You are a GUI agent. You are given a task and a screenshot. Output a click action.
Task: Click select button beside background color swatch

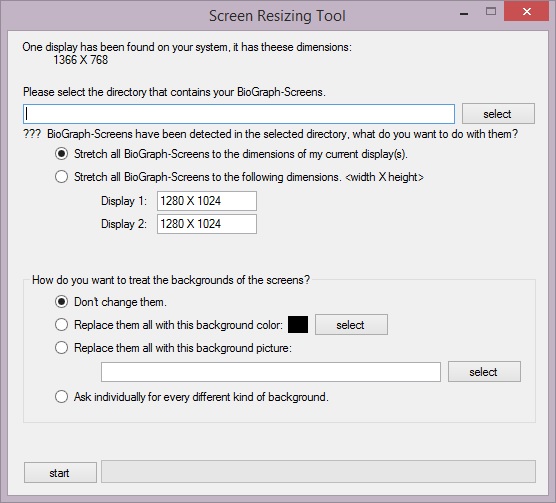pyautogui.click(x=351, y=324)
